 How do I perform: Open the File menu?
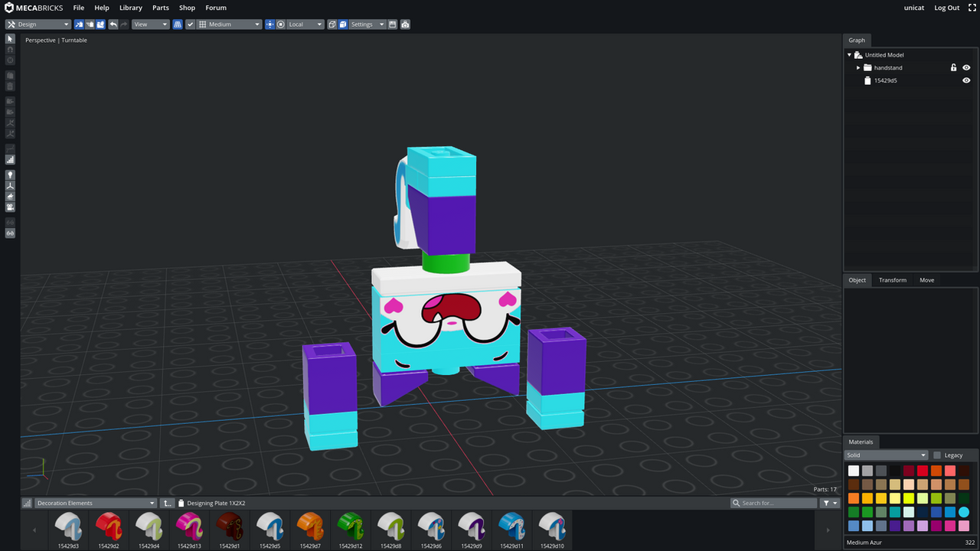coord(79,8)
